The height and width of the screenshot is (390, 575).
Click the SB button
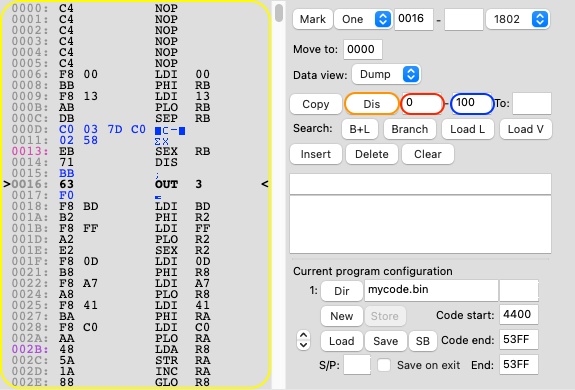pyautogui.click(x=422, y=341)
